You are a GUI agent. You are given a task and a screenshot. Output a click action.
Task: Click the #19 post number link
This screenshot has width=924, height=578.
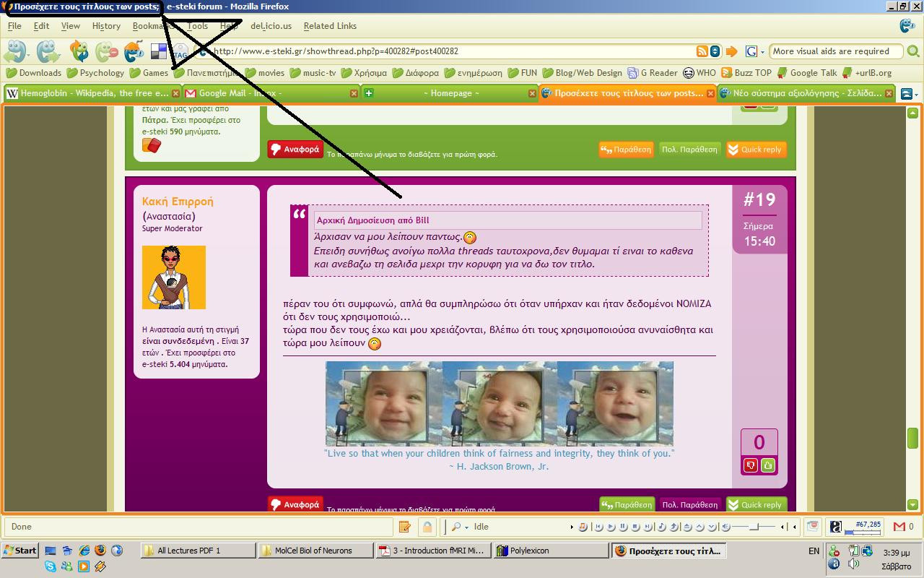point(759,199)
